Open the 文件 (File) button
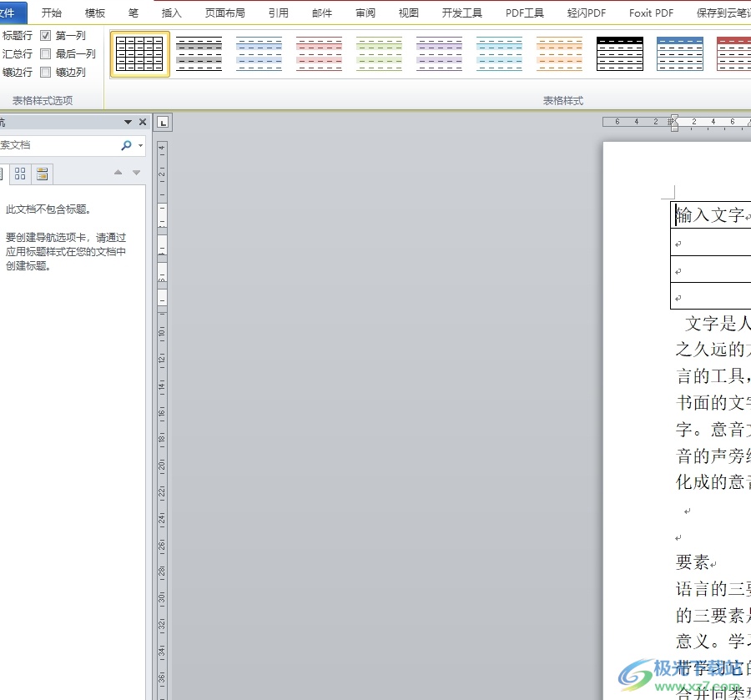 [10, 13]
